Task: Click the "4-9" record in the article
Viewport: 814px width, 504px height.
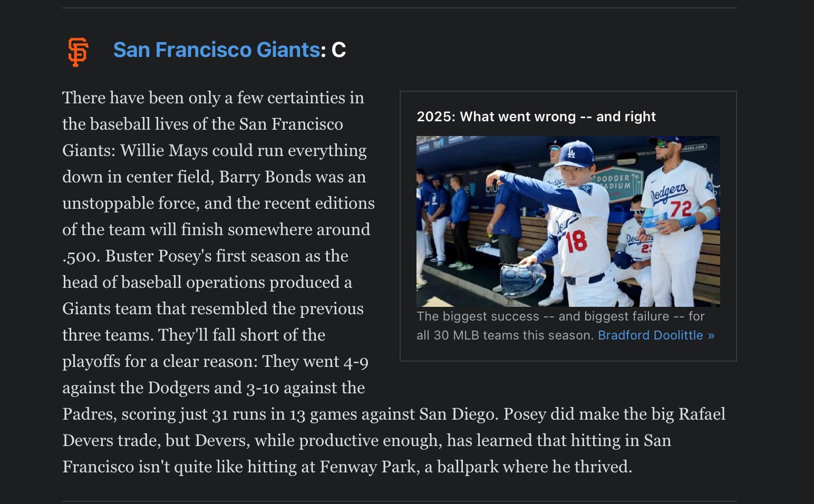Action: (x=355, y=362)
